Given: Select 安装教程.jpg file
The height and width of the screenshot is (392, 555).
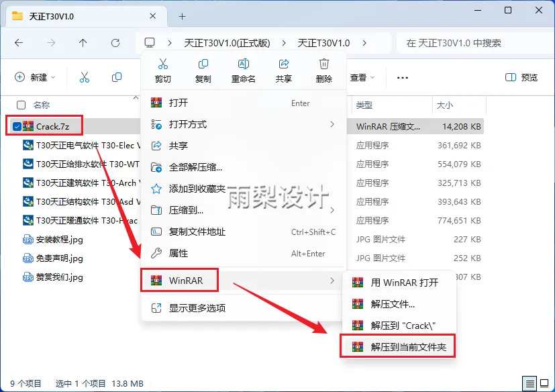Looking at the screenshot, I should (x=53, y=240).
